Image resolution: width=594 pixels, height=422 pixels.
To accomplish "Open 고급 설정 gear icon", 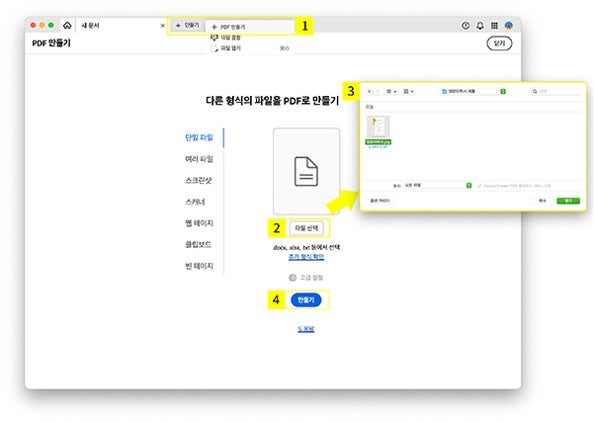I will pyautogui.click(x=292, y=278).
